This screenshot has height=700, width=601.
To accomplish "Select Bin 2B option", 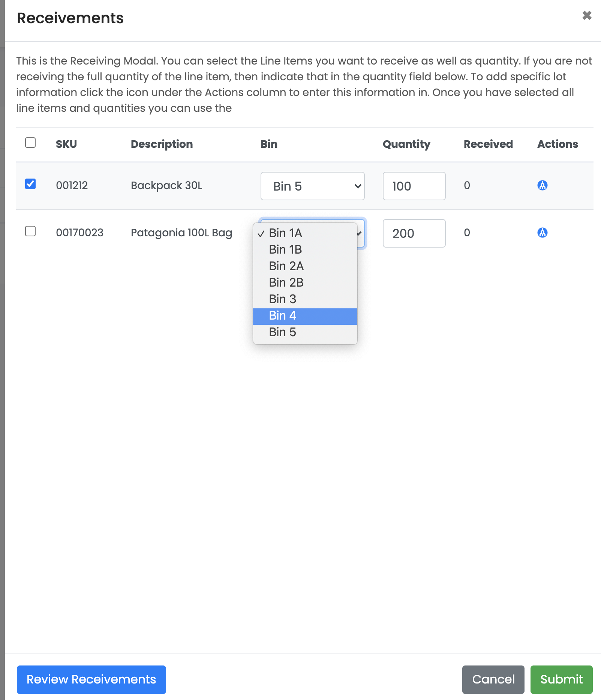I will click(305, 282).
